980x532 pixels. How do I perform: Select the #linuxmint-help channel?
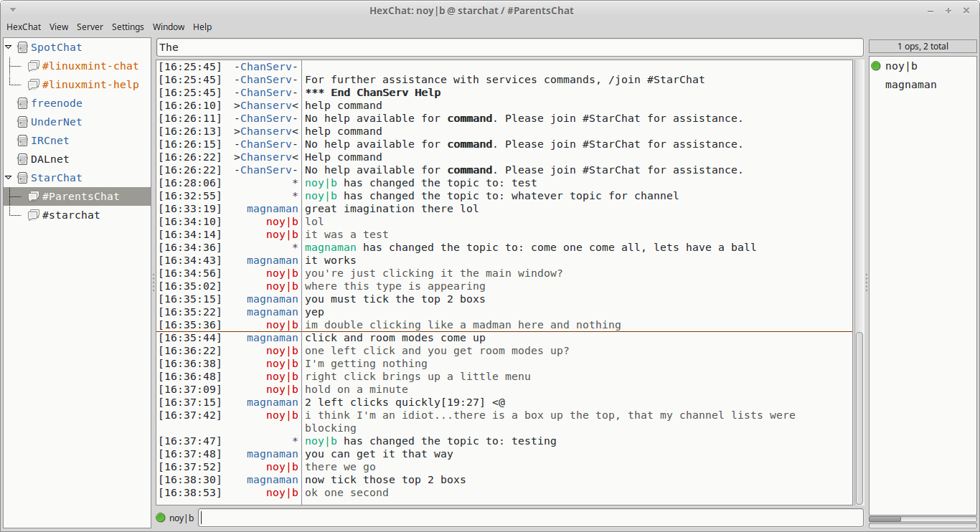[x=90, y=85]
